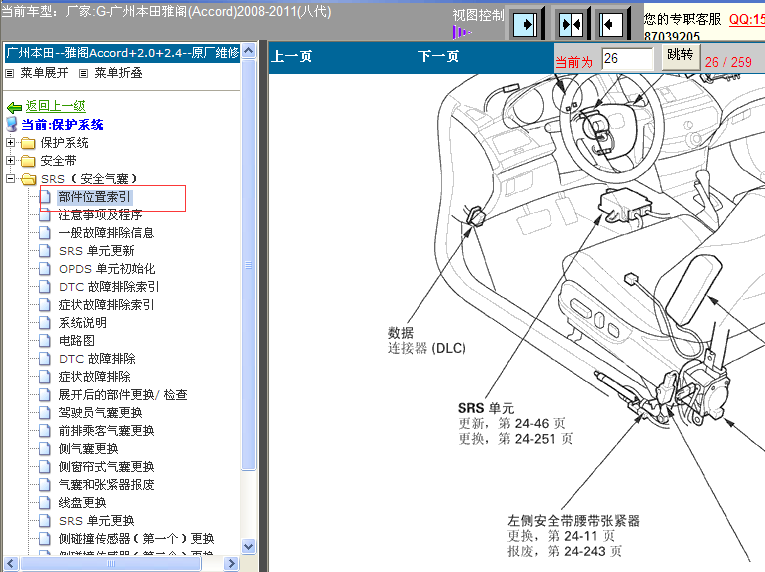Click page icon beside DTC 故障排除索引
This screenshot has width=765, height=572.
tap(45, 287)
